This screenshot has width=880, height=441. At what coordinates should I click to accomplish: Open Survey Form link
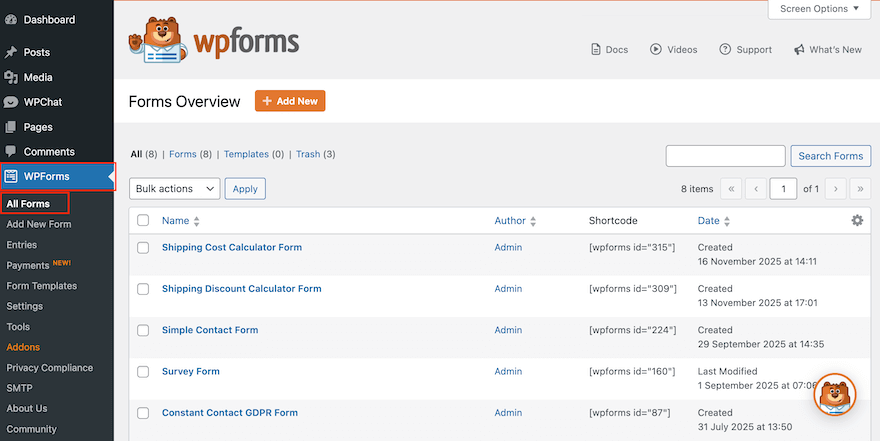point(191,371)
